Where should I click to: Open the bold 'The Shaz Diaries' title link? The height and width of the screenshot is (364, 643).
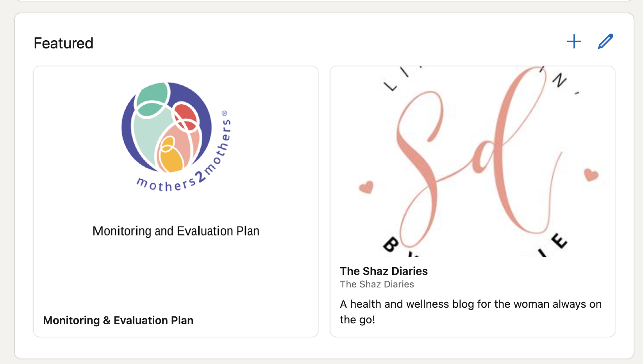click(384, 271)
